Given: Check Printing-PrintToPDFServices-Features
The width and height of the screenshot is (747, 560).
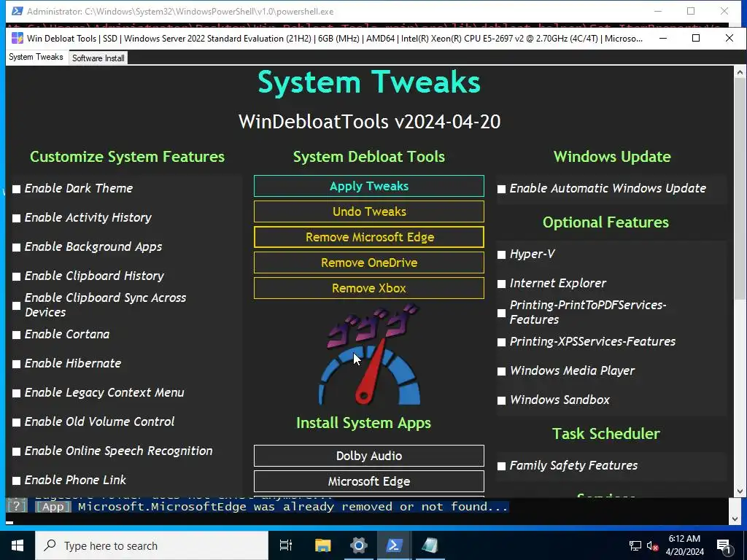Looking at the screenshot, I should pyautogui.click(x=501, y=313).
